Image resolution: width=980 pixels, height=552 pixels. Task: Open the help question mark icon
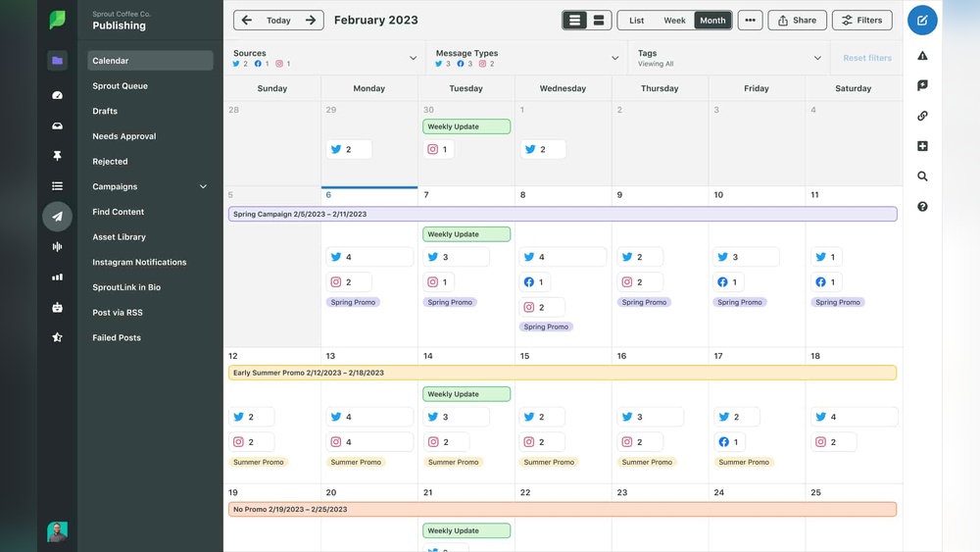pyautogui.click(x=922, y=207)
